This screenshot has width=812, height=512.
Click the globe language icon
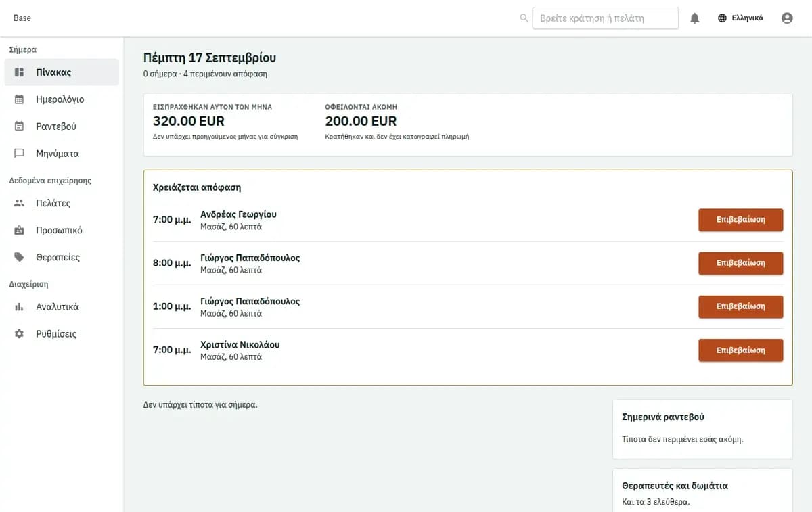click(723, 18)
